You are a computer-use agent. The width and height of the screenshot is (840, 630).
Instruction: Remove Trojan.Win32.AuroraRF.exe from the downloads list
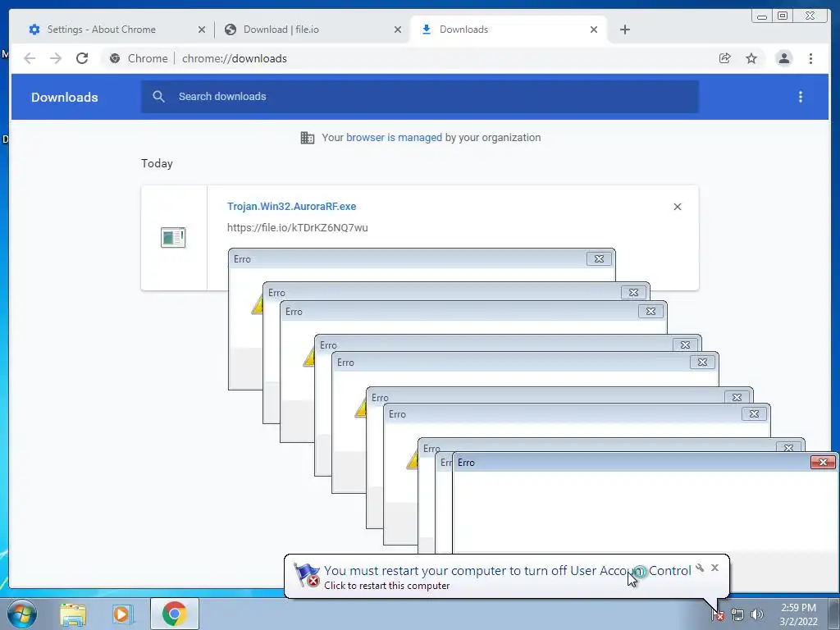click(x=677, y=207)
